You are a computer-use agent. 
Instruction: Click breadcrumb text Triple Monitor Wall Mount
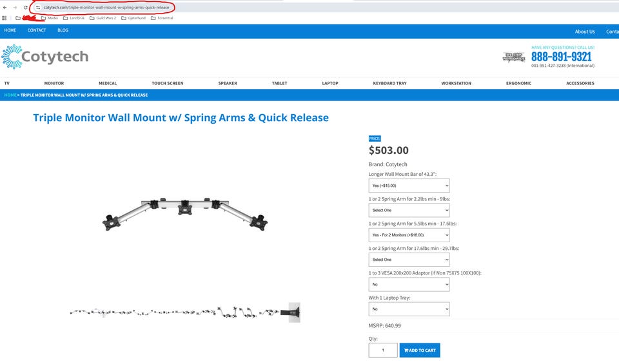point(84,95)
